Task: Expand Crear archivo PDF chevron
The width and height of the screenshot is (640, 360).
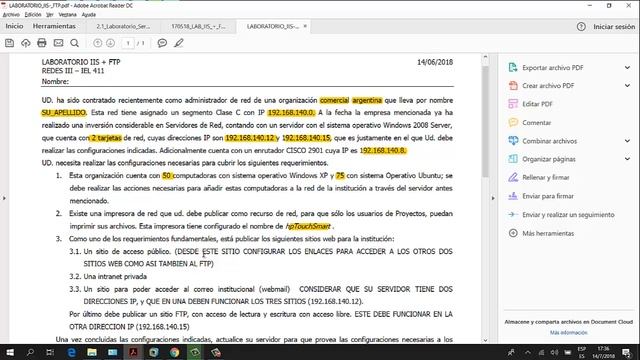Action: (x=627, y=86)
